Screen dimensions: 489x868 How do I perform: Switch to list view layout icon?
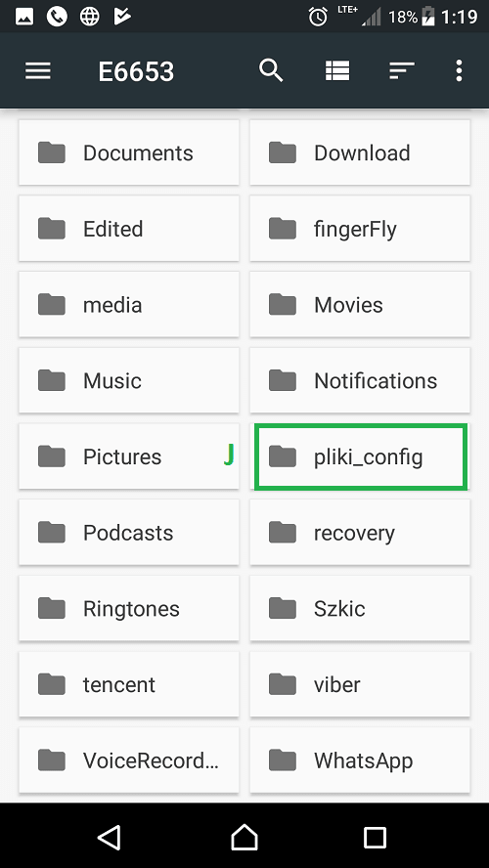click(x=337, y=70)
